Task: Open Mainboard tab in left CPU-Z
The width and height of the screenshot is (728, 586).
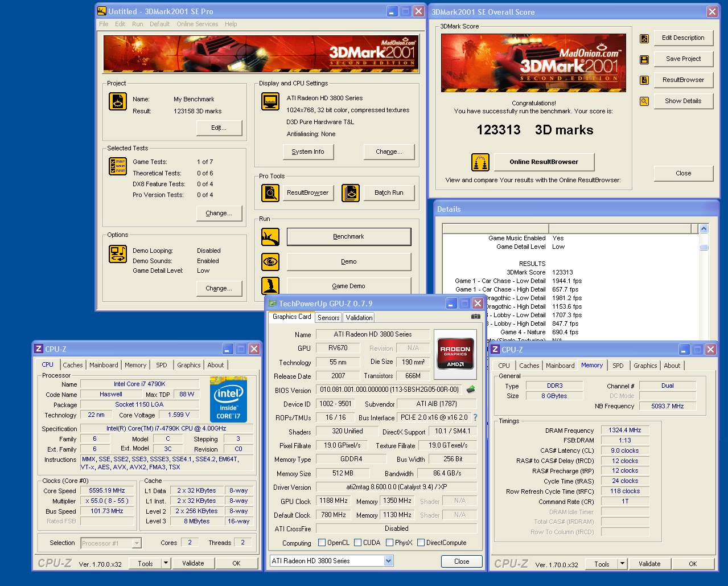Action: click(104, 365)
